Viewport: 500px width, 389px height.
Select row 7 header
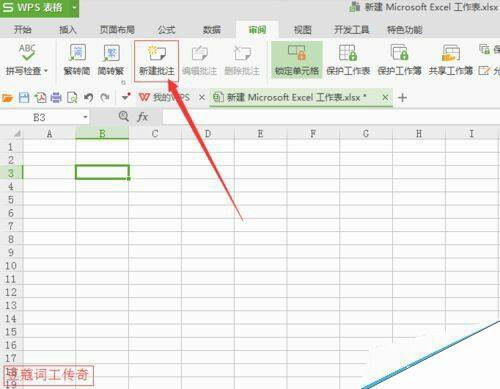click(11, 226)
